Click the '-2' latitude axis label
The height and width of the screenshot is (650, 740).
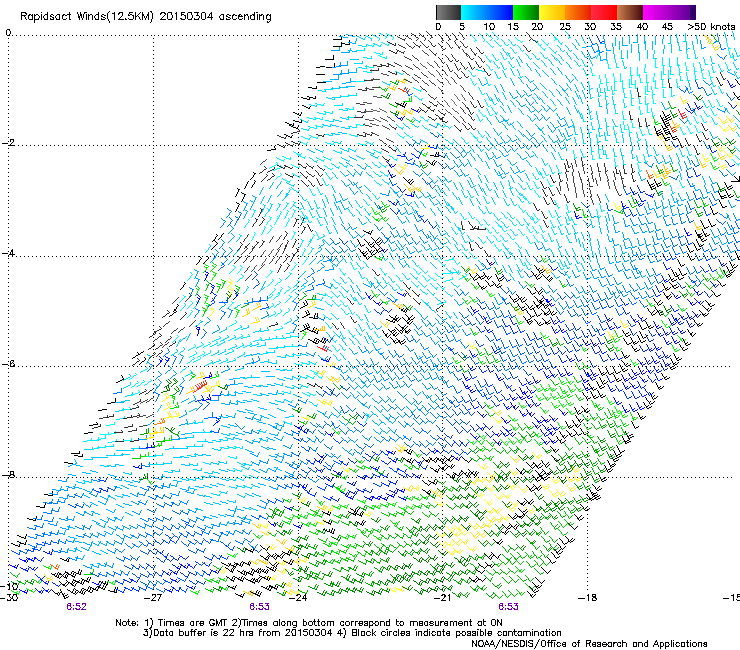pyautogui.click(x=8, y=143)
